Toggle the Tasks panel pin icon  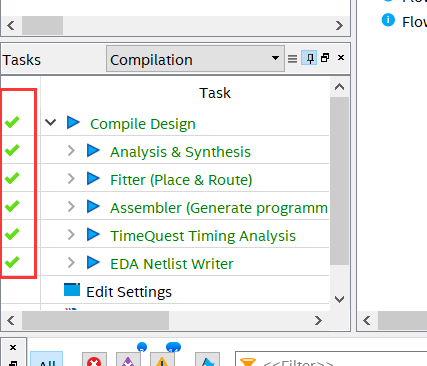(x=309, y=58)
